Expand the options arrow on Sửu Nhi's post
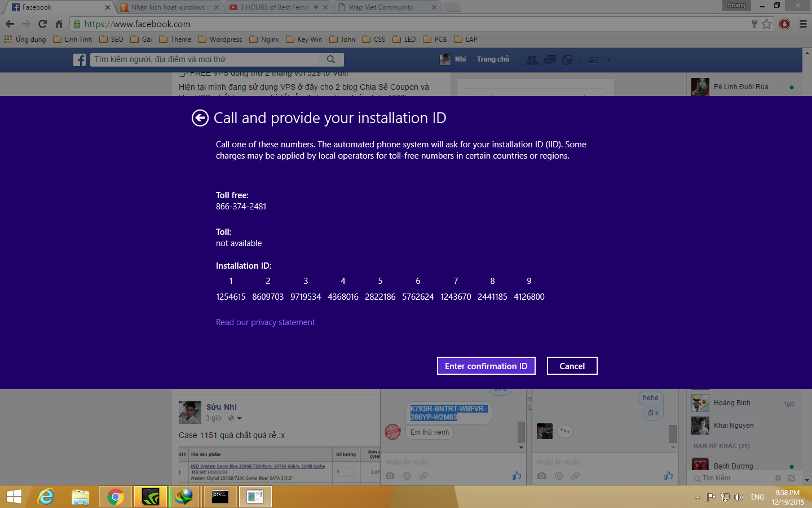Screen dimensions: 812x508 [240, 418]
